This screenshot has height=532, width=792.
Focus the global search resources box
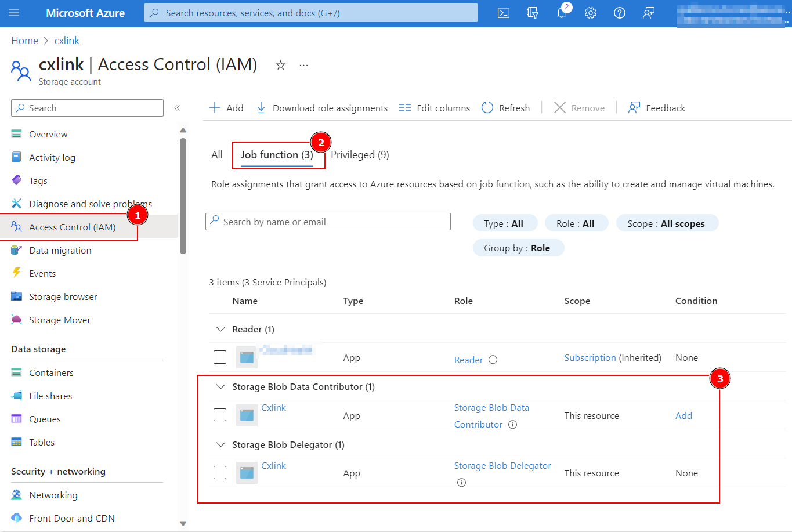311,13
